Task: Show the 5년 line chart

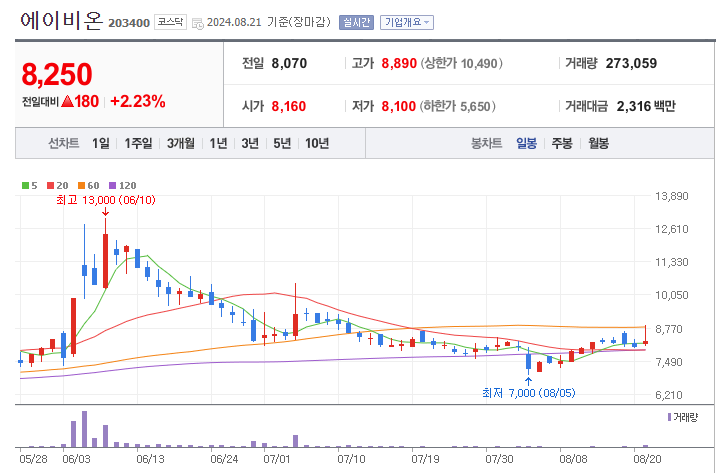Action: 282,143
